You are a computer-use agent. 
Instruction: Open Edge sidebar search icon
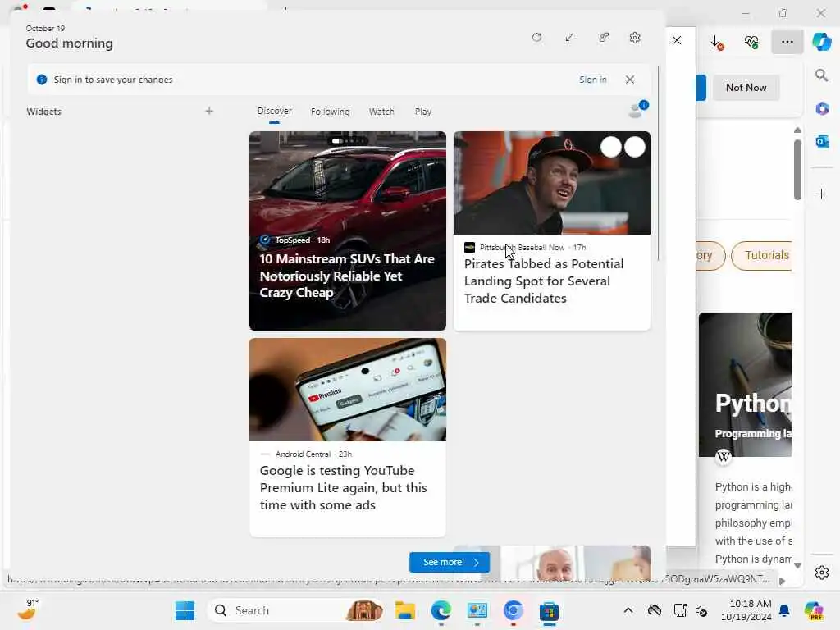822,75
